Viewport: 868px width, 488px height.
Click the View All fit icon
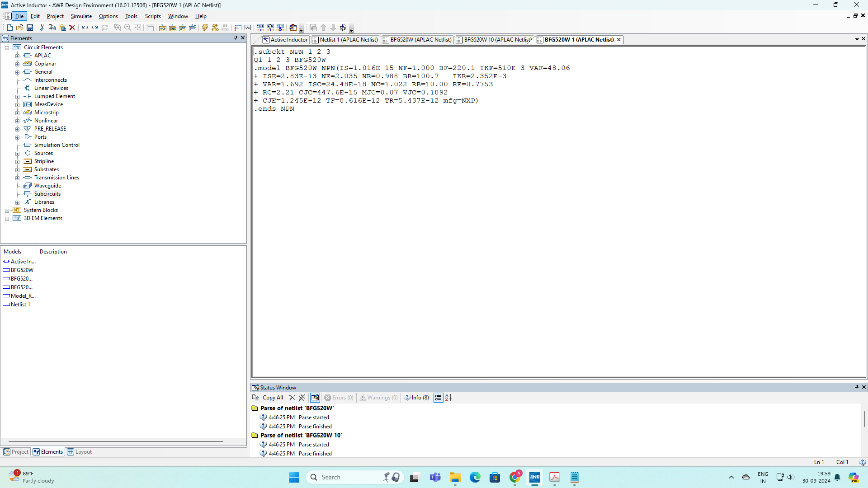(x=137, y=28)
